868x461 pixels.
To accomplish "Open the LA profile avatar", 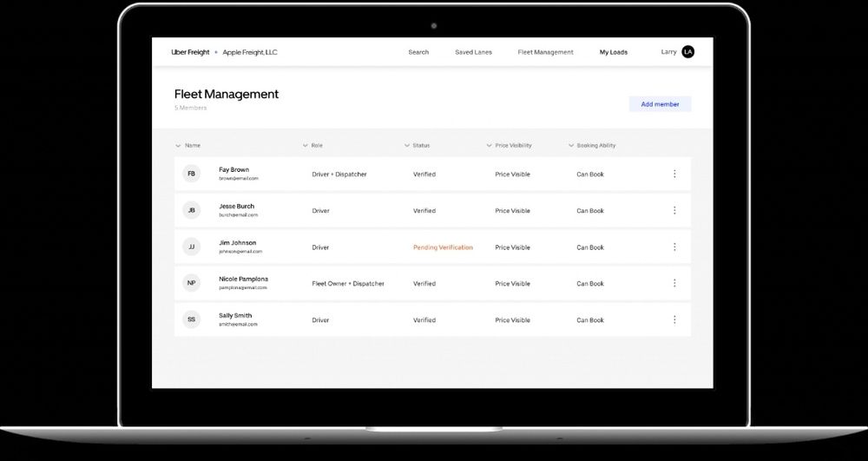I will [687, 52].
